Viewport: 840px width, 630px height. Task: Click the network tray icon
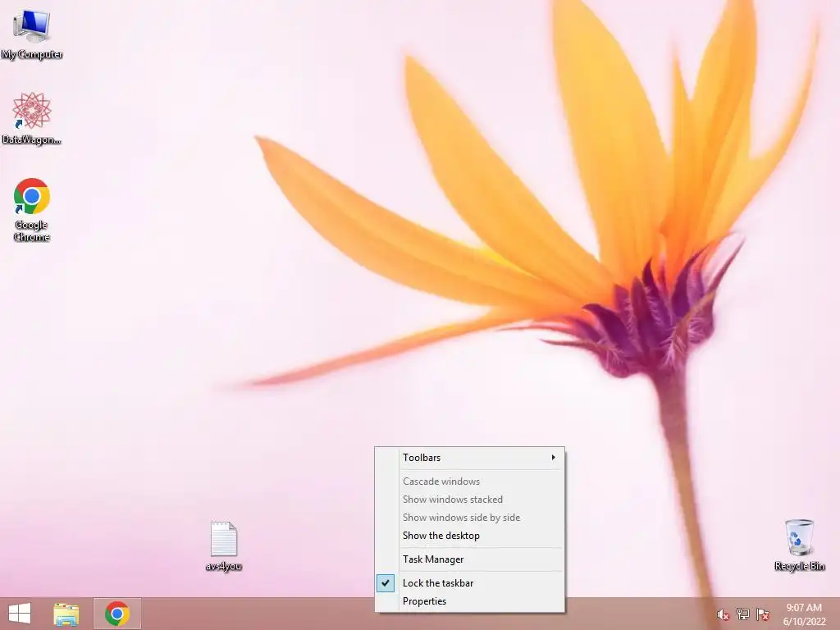tap(743, 614)
